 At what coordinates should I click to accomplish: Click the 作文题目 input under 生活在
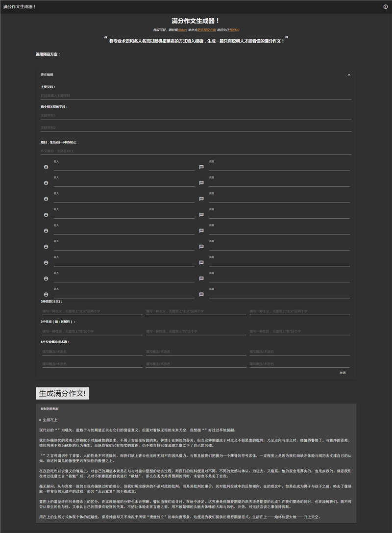point(195,151)
